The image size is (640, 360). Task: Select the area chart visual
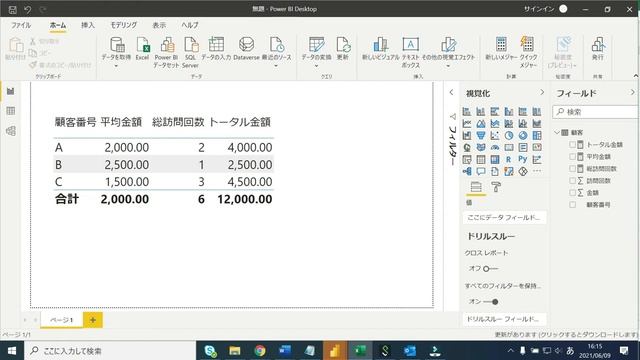pyautogui.click(x=481, y=123)
